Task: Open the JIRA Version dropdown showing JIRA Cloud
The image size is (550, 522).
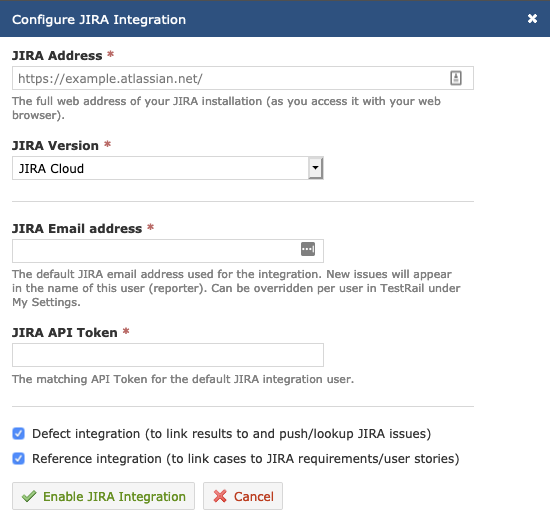Action: pyautogui.click(x=168, y=168)
